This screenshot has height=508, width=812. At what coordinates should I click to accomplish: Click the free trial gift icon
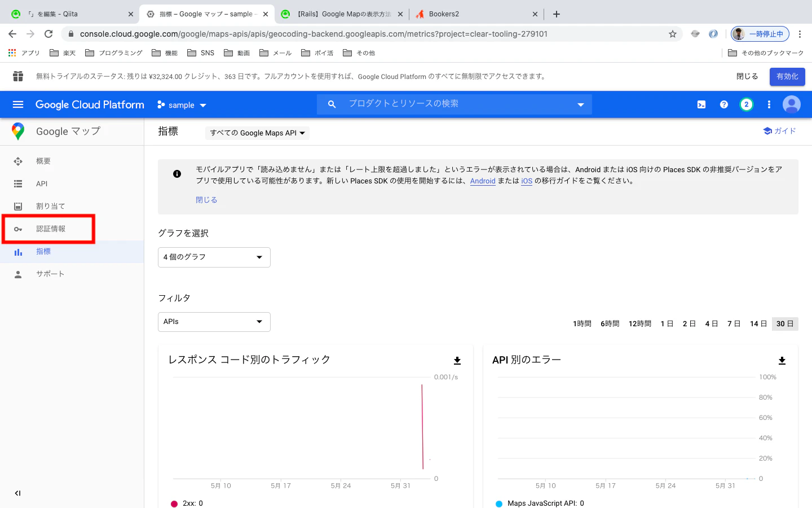click(18, 76)
